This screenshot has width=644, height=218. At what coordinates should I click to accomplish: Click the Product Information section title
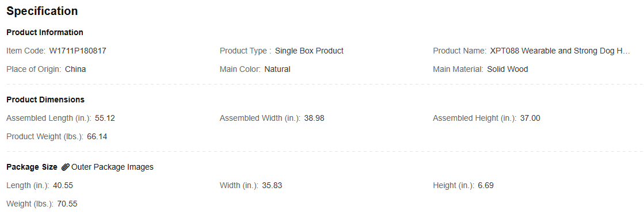pos(45,32)
